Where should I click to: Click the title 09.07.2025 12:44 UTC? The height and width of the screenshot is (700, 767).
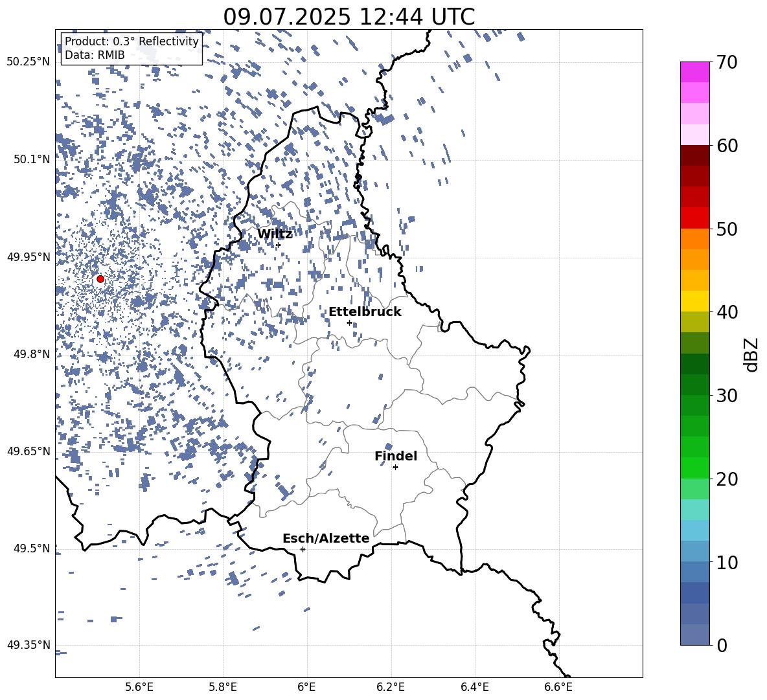349,17
